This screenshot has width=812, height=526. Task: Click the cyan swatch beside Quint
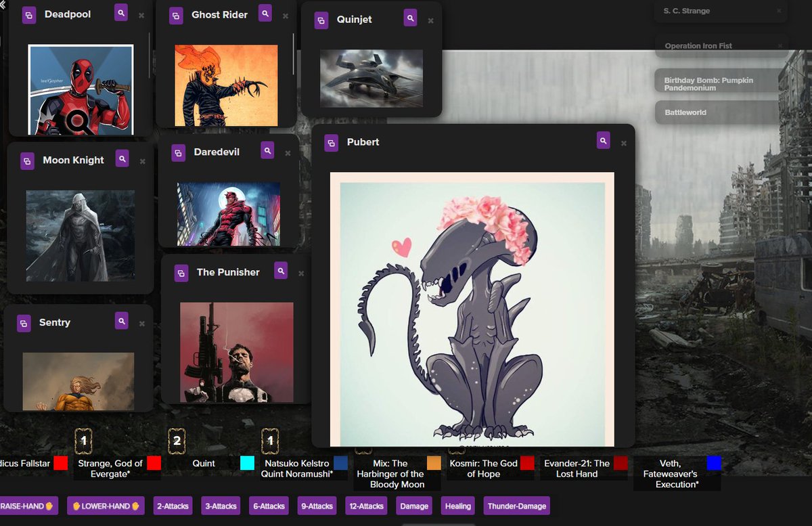click(x=248, y=463)
